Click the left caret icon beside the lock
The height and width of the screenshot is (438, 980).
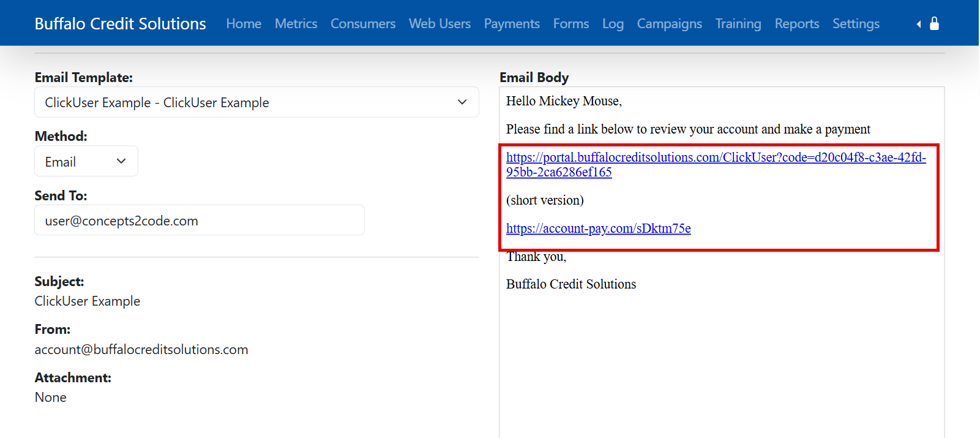[x=919, y=24]
